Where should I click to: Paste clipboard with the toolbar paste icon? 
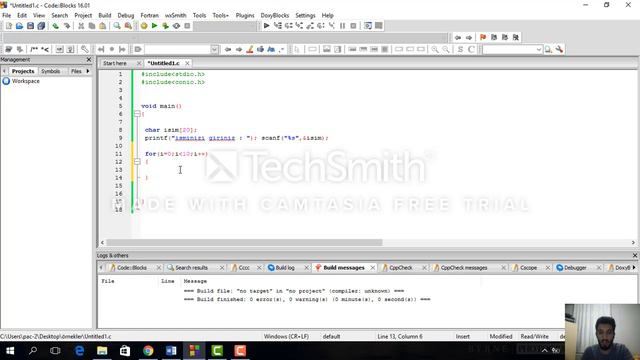pos(102,26)
